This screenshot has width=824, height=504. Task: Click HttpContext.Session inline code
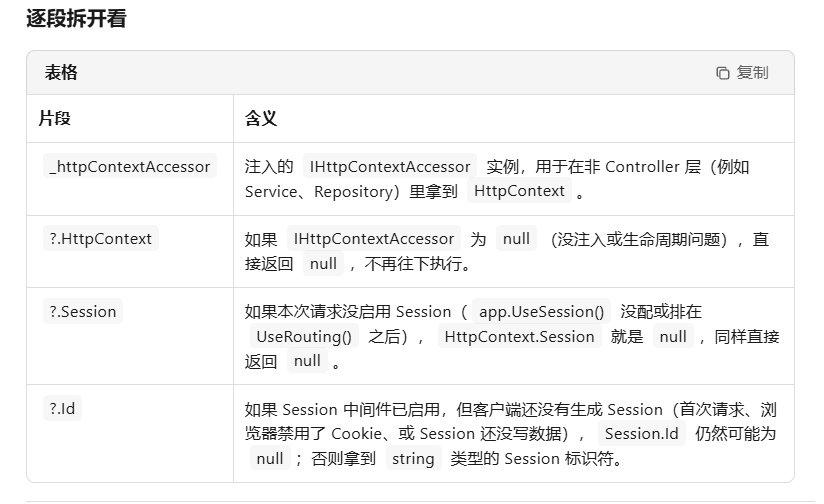pos(519,336)
